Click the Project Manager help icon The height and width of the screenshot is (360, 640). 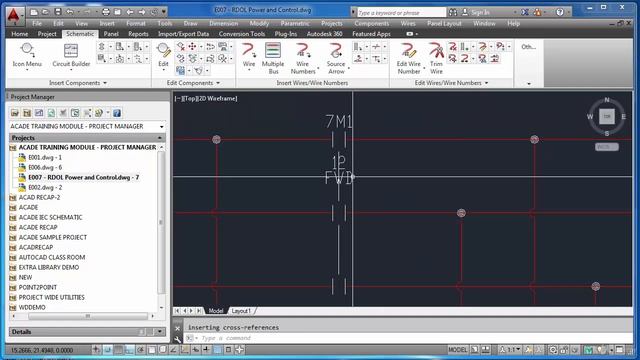coord(117,113)
